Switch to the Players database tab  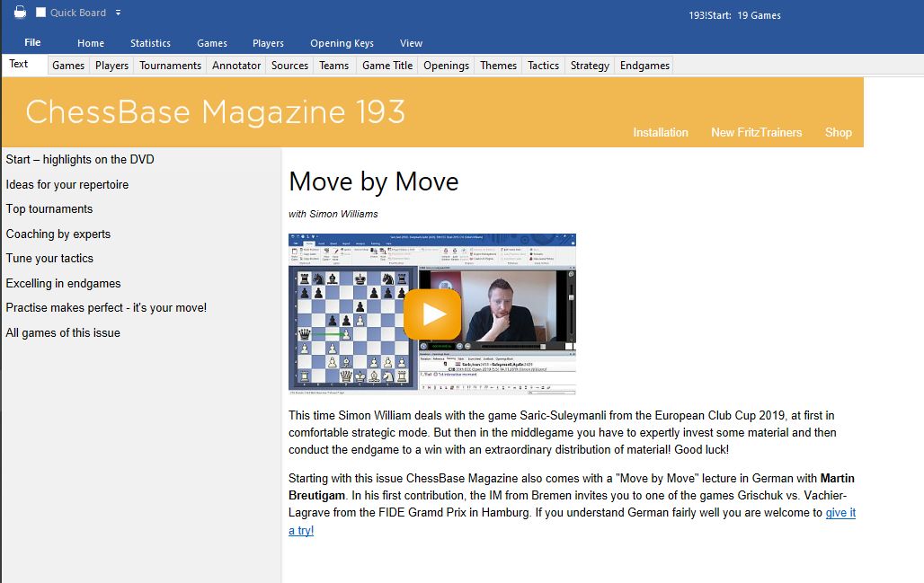pos(112,66)
